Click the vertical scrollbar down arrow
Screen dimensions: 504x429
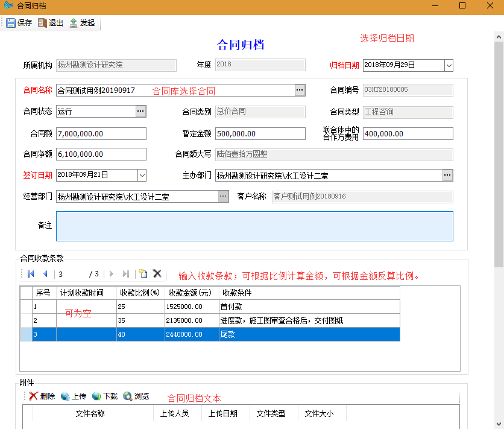[x=499, y=424]
